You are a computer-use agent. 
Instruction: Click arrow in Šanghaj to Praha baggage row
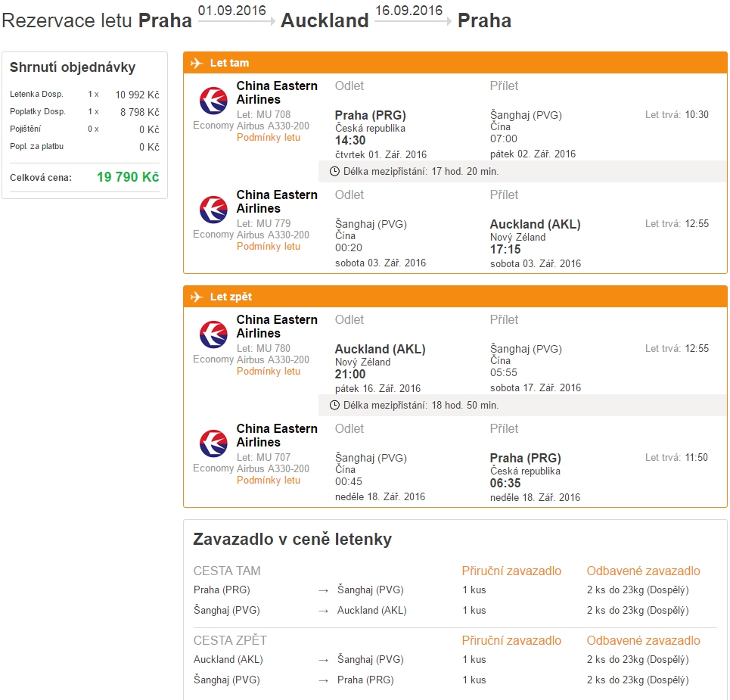point(324,681)
